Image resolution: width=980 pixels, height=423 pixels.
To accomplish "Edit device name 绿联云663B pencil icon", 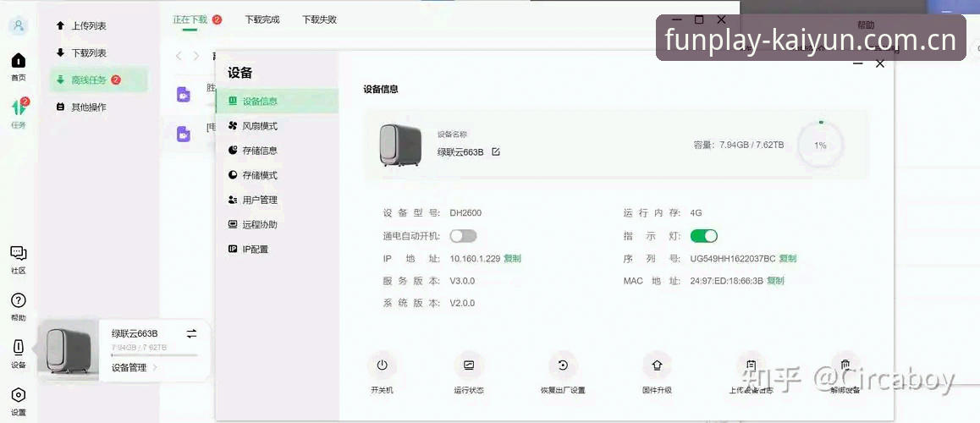I will pos(496,151).
